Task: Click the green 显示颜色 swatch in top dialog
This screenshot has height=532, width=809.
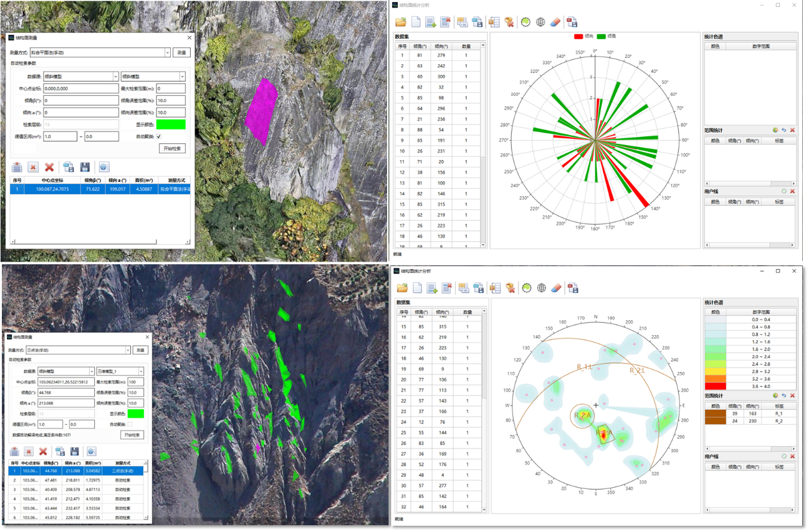Action: click(171, 125)
